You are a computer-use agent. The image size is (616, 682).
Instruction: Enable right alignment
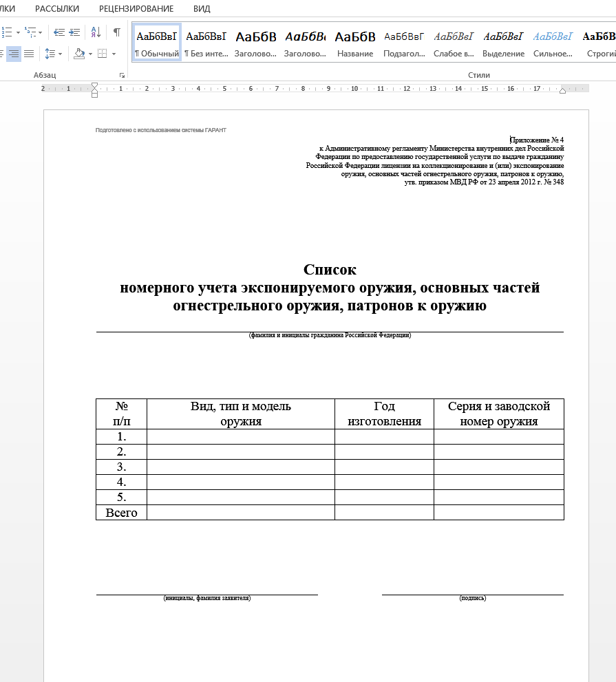(x=1, y=53)
